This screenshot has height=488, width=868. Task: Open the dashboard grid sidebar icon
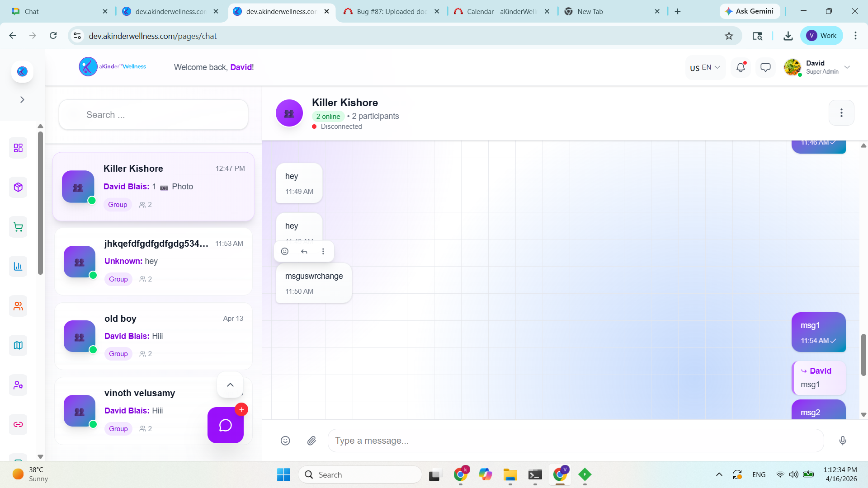(x=18, y=148)
